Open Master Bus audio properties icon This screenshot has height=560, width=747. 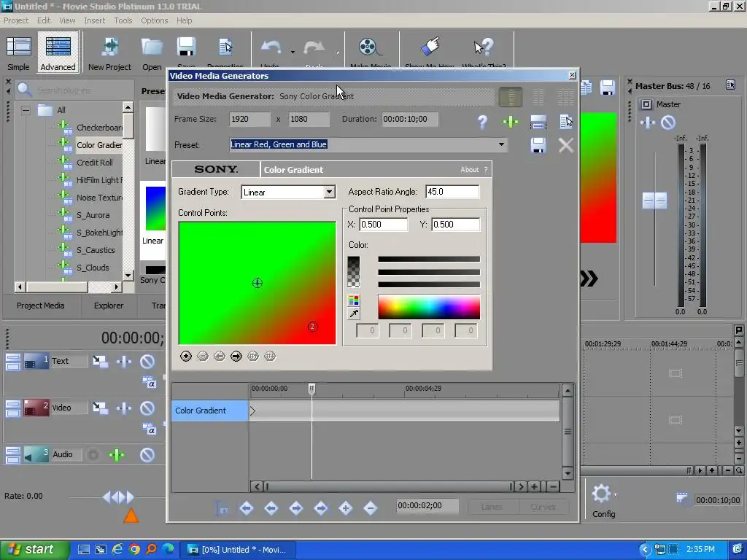coord(730,85)
